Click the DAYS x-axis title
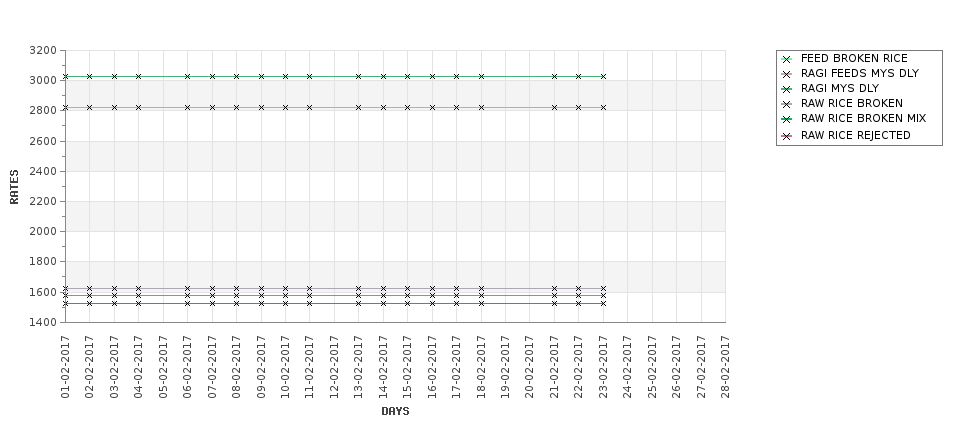The image size is (975, 429). point(395,411)
